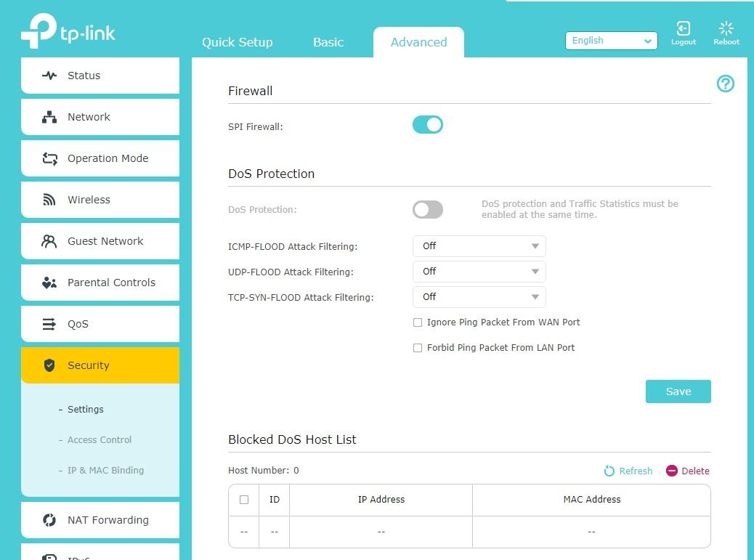
Task: Check Forbid Ping Packet From LAN Port
Action: [x=418, y=348]
